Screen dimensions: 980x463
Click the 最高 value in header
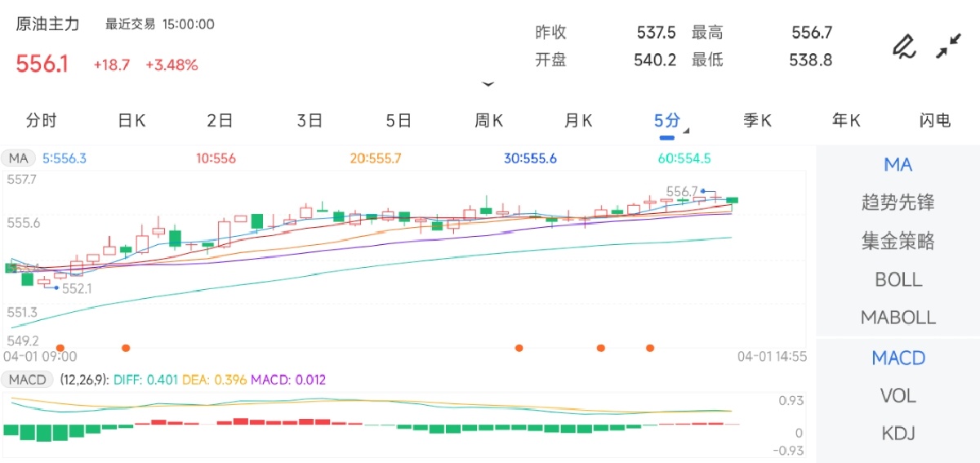pos(812,33)
